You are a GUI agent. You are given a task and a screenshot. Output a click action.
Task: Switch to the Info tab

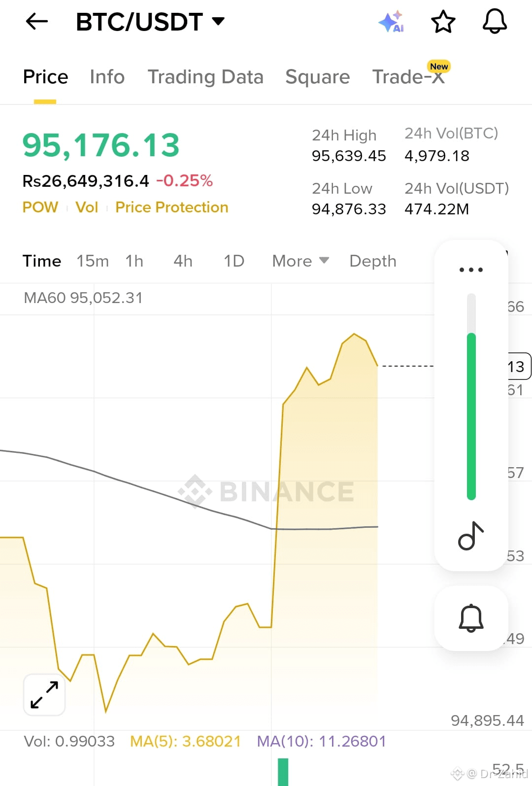click(107, 77)
